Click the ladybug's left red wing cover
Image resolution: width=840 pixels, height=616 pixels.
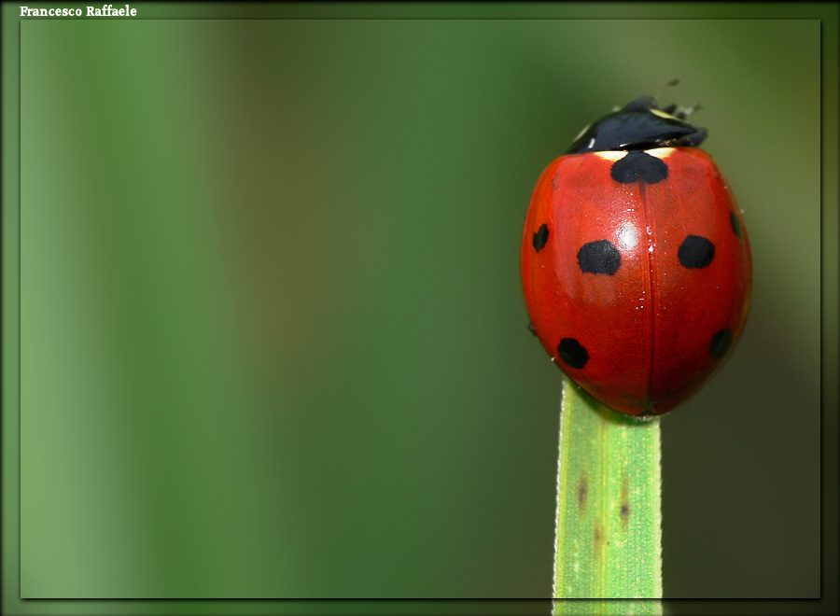tap(579, 299)
